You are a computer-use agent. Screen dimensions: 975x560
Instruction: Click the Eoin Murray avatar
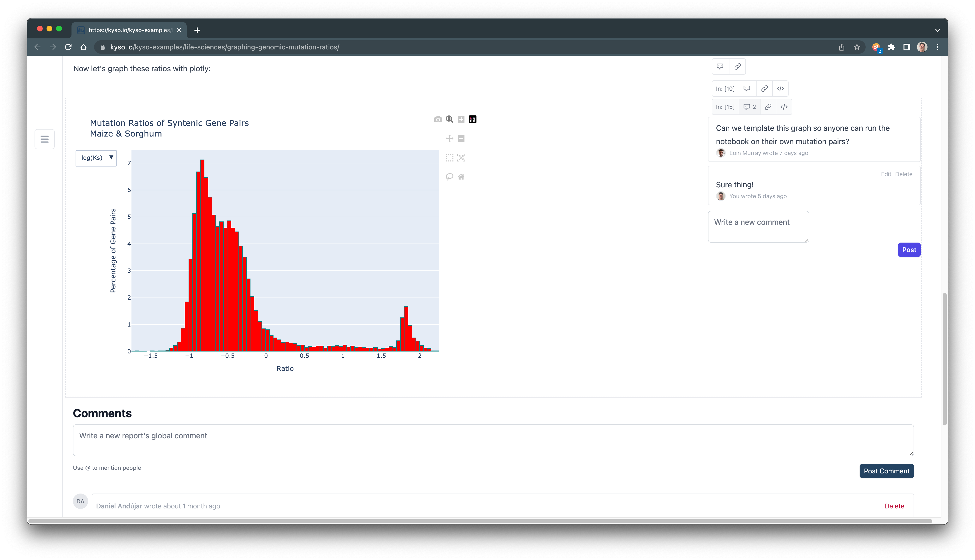click(721, 153)
